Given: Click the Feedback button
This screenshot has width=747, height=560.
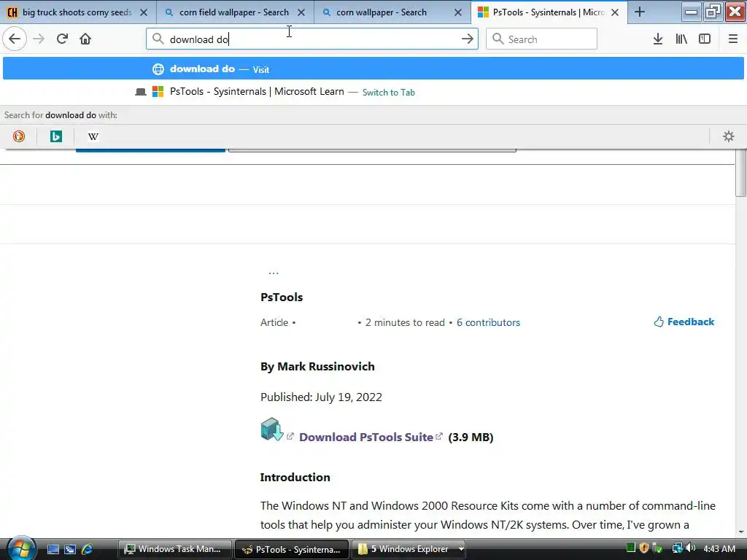Looking at the screenshot, I should click(x=684, y=322).
